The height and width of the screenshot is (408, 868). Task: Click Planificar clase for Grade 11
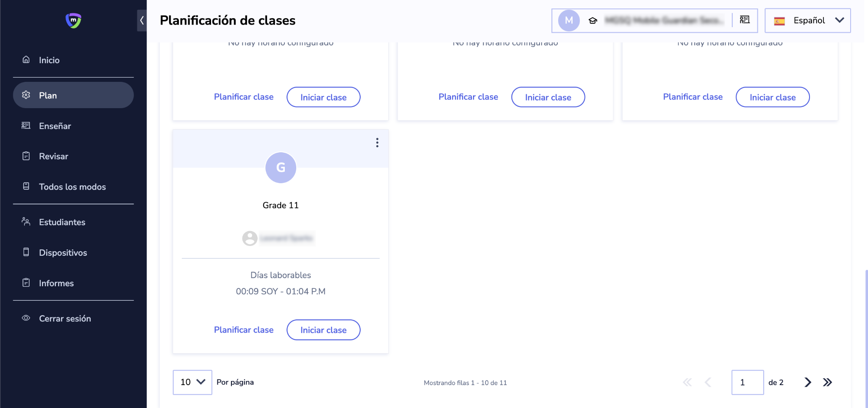(244, 330)
